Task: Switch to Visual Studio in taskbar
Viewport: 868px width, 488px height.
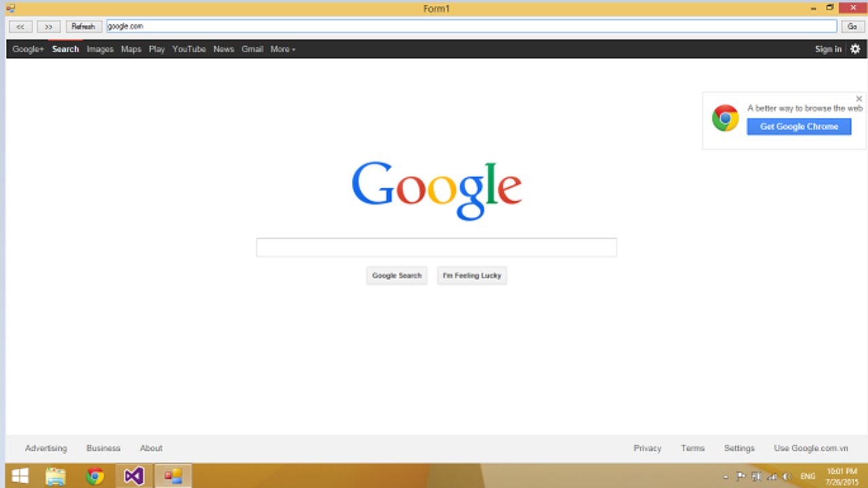Action: pos(134,476)
